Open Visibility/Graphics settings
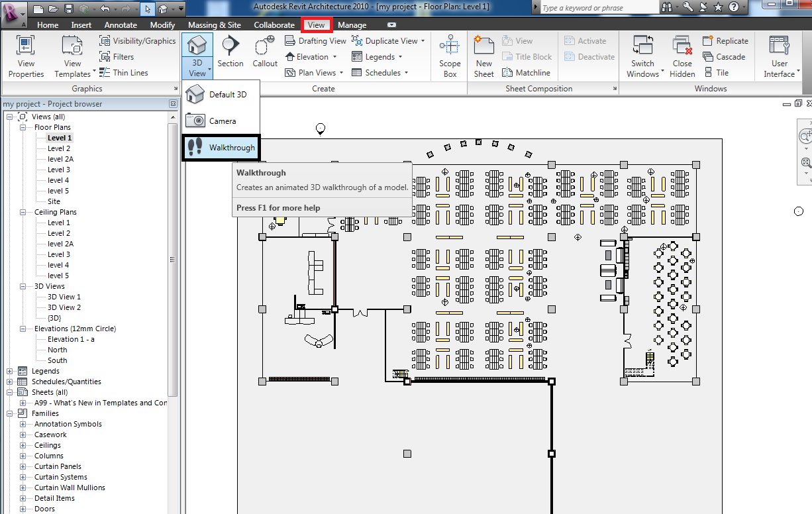 (137, 41)
